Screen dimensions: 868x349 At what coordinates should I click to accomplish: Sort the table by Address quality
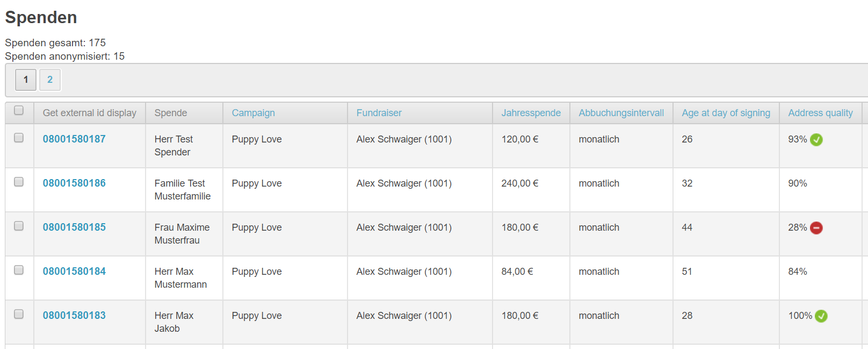click(820, 113)
